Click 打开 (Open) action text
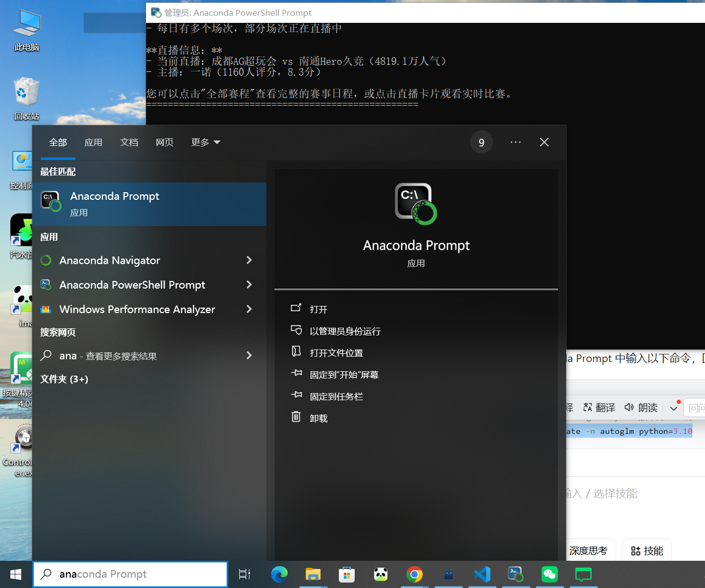 pos(319,309)
